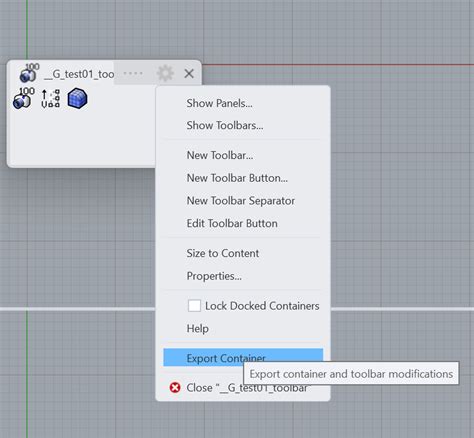Click the red X icon beside Close

[x=175, y=388]
